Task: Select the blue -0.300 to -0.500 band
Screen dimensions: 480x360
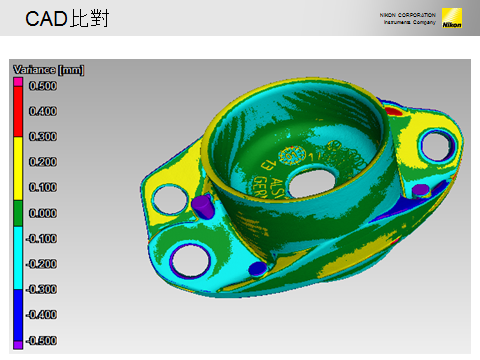Action: [18, 315]
